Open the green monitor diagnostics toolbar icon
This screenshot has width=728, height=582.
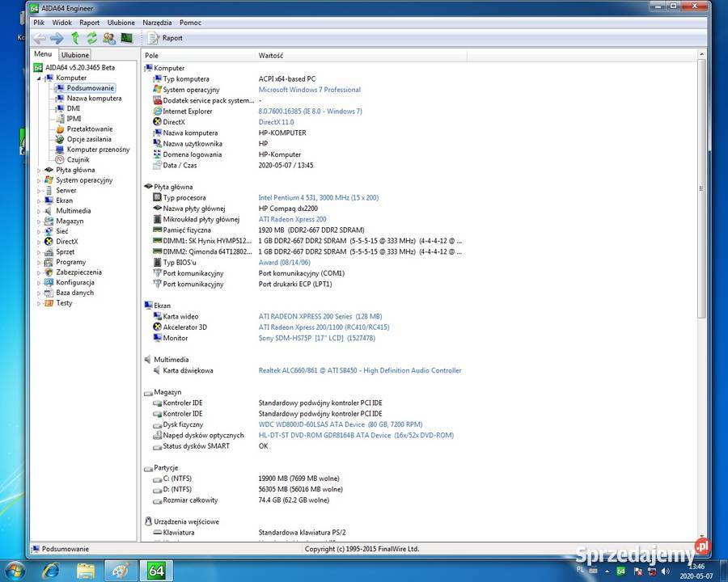[127, 38]
